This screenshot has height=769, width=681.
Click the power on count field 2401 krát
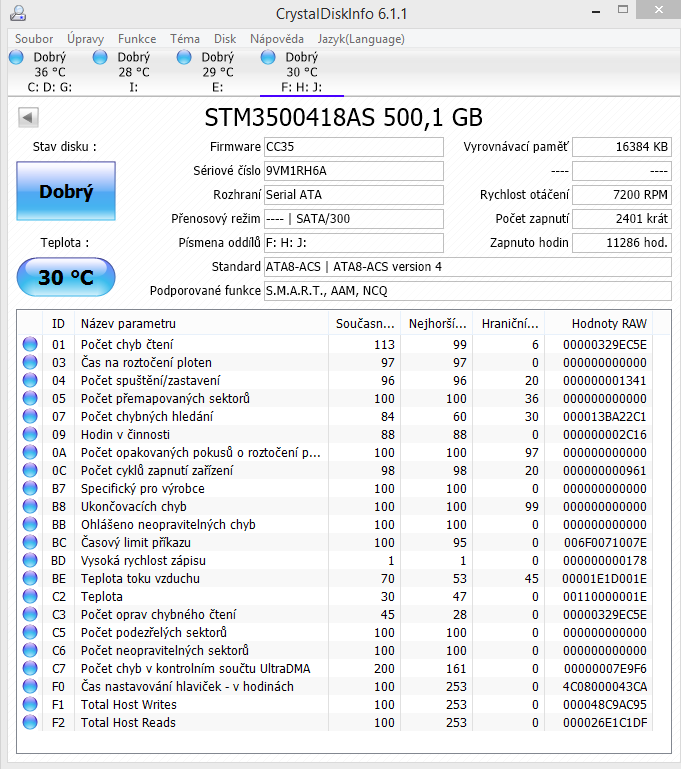tap(622, 219)
